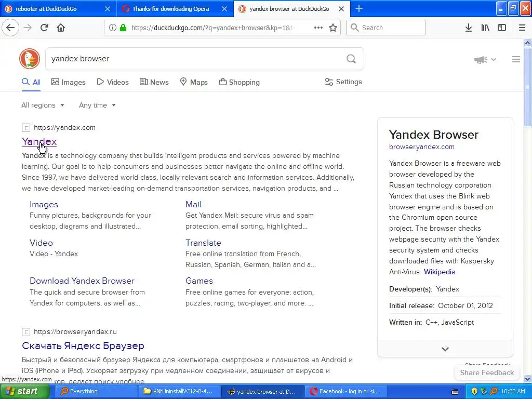
Task: Select the Images search category
Action: click(68, 82)
